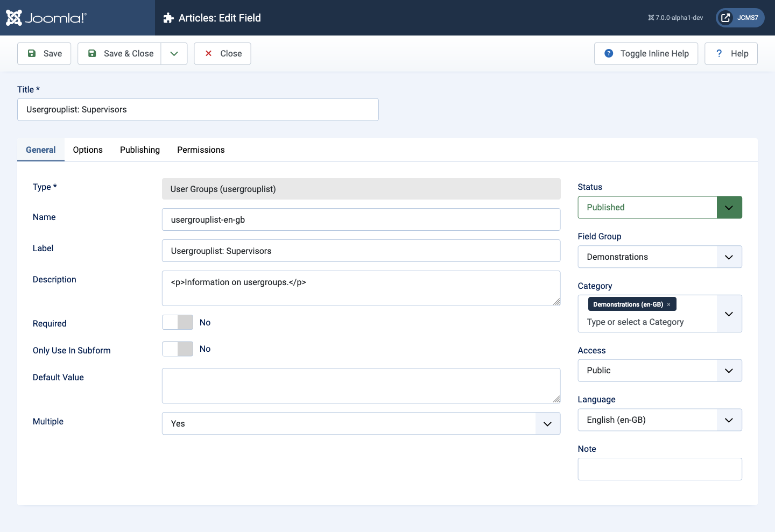This screenshot has width=775, height=532.
Task: Click into the Title input field
Action: pos(198,110)
